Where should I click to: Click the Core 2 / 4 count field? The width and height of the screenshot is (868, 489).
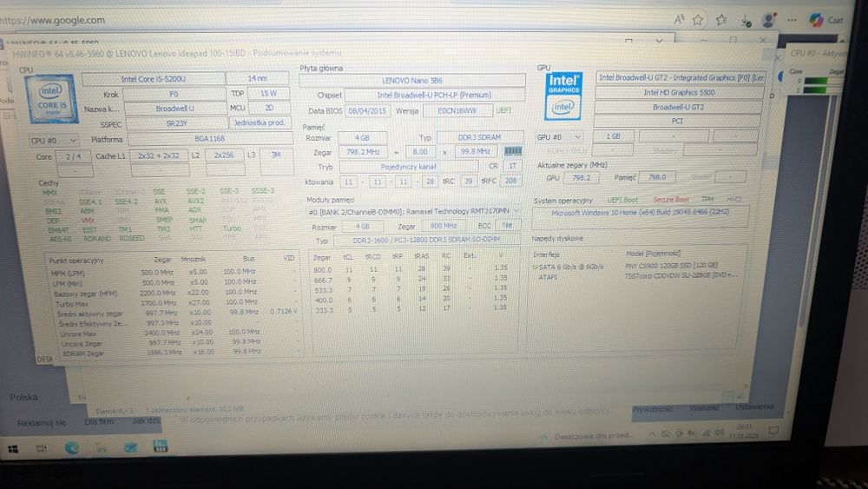pyautogui.click(x=74, y=156)
